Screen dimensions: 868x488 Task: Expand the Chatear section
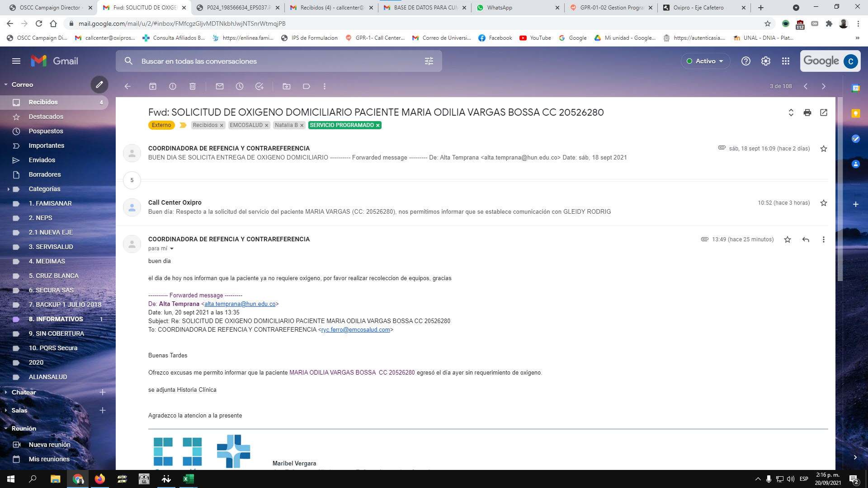(x=6, y=392)
